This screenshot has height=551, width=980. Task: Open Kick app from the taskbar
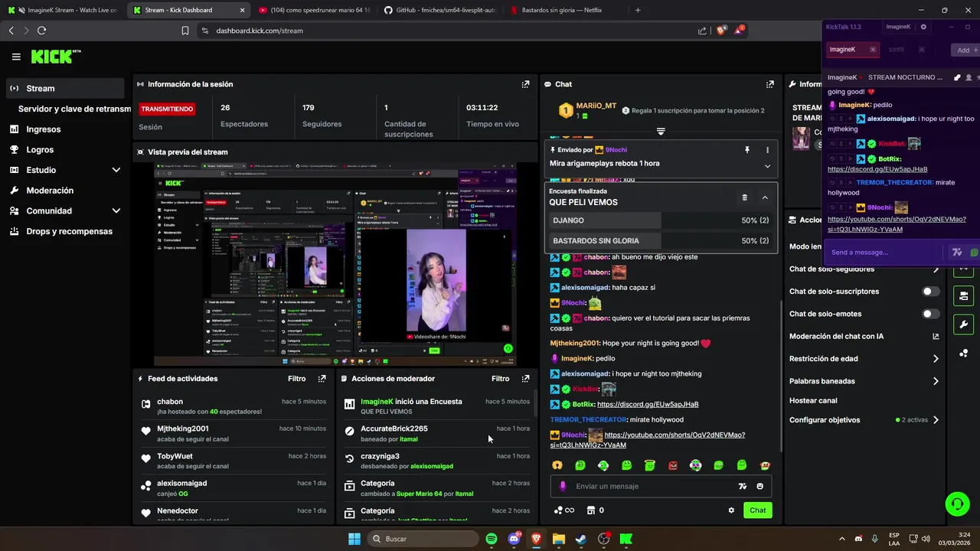[x=626, y=539]
